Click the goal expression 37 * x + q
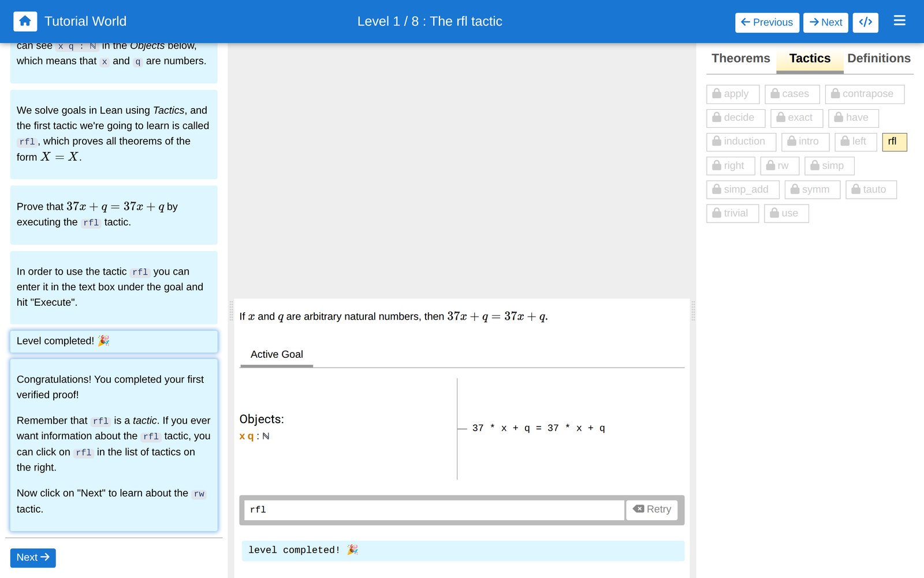This screenshot has width=924, height=578. point(538,428)
